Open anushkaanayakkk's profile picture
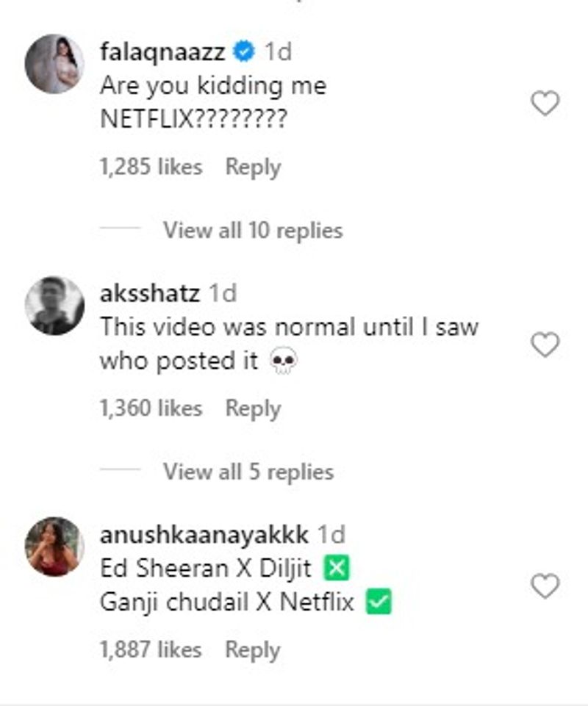 point(54,546)
